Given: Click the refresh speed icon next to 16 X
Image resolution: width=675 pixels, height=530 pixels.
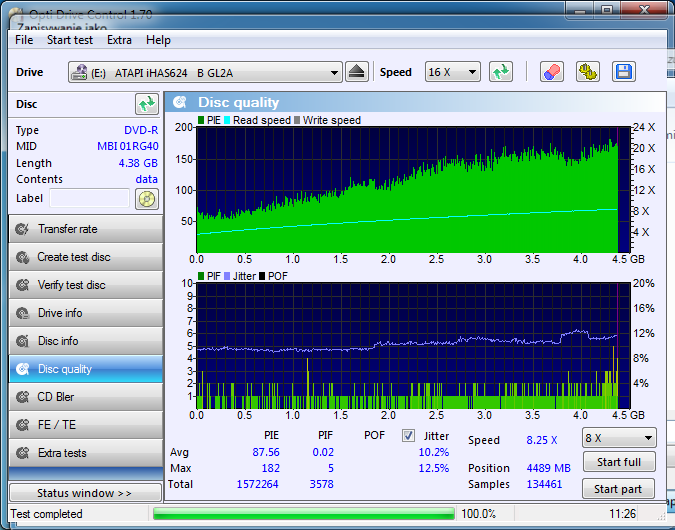Looking at the screenshot, I should click(501, 72).
